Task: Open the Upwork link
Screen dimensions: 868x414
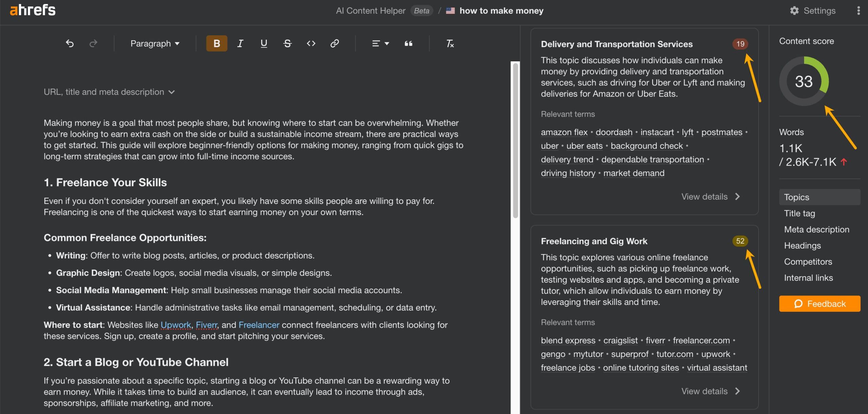Action: click(176, 325)
